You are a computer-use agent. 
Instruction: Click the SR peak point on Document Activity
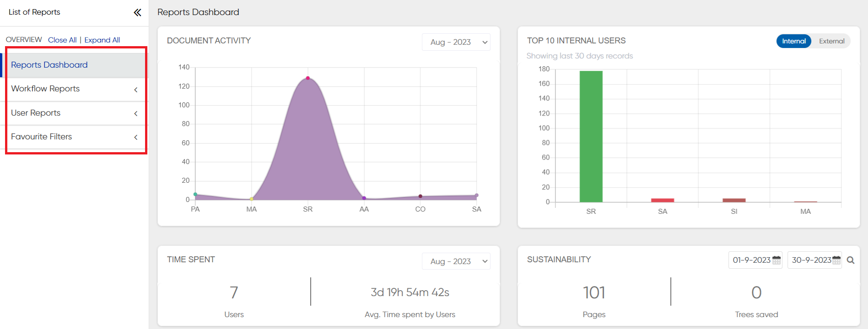pos(308,78)
